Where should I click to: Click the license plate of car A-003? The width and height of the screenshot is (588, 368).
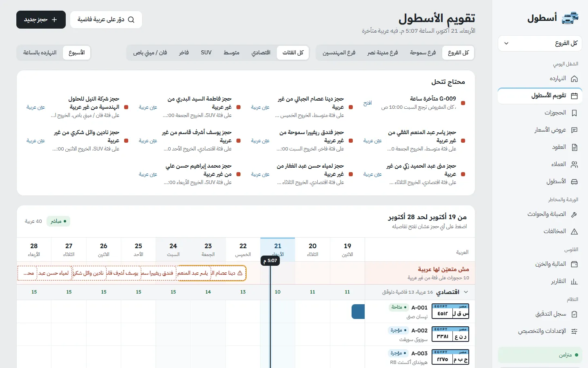click(450, 357)
